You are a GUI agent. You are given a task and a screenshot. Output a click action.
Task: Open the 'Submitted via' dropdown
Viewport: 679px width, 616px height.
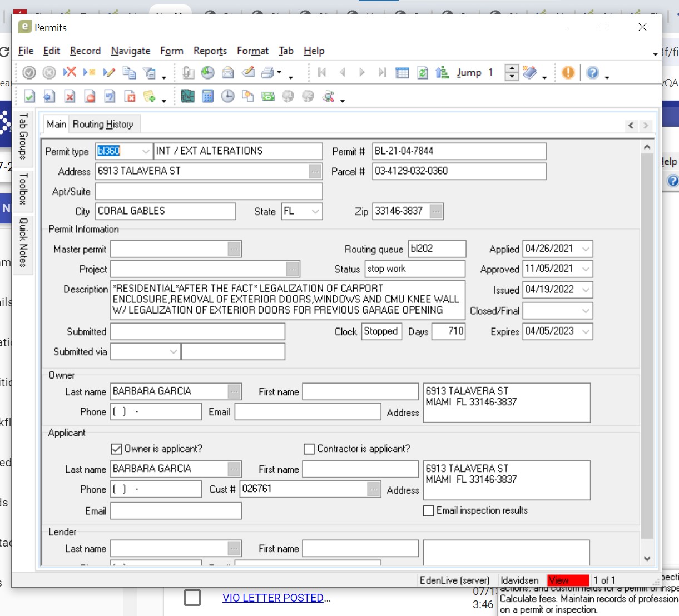click(173, 351)
